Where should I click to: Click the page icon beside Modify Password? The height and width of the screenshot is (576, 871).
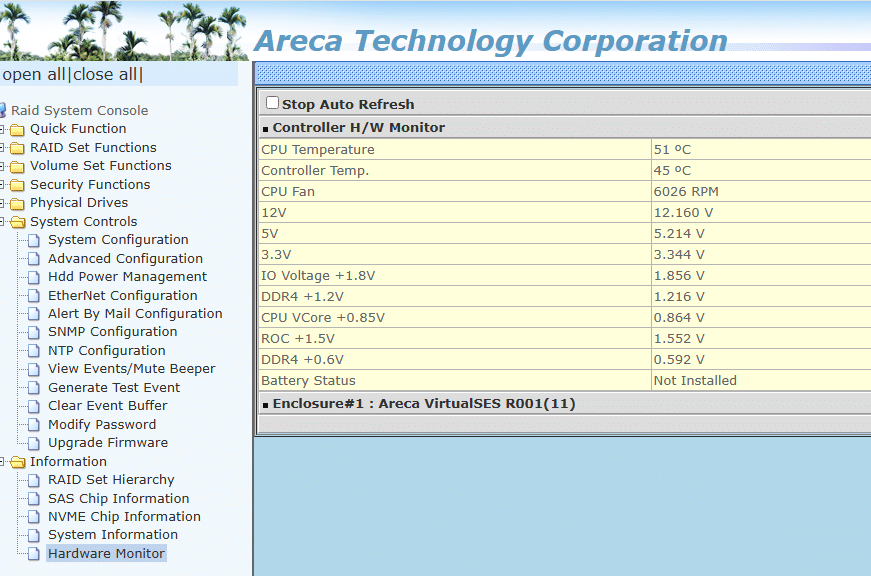[x=35, y=425]
